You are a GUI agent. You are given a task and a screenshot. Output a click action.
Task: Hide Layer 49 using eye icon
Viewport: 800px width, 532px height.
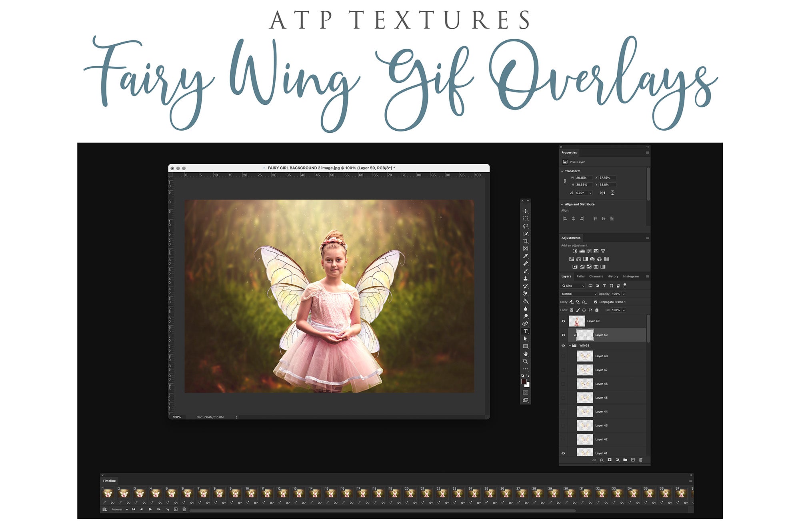pos(563,321)
